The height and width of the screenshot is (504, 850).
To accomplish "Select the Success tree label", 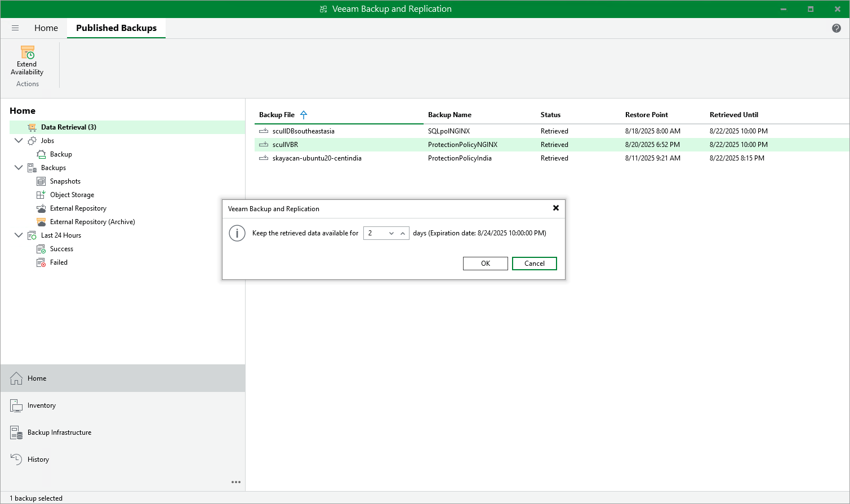I will pyautogui.click(x=61, y=249).
